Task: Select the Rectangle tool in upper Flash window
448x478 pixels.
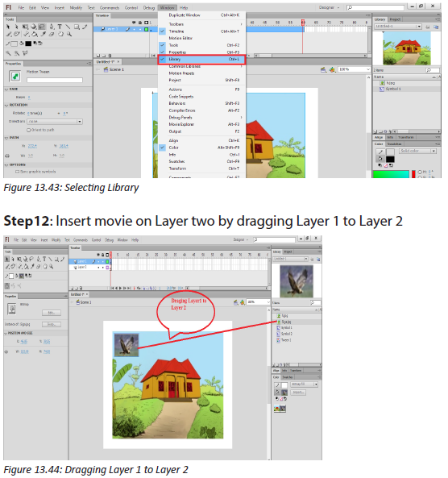Action: pyautogui.click(x=77, y=27)
